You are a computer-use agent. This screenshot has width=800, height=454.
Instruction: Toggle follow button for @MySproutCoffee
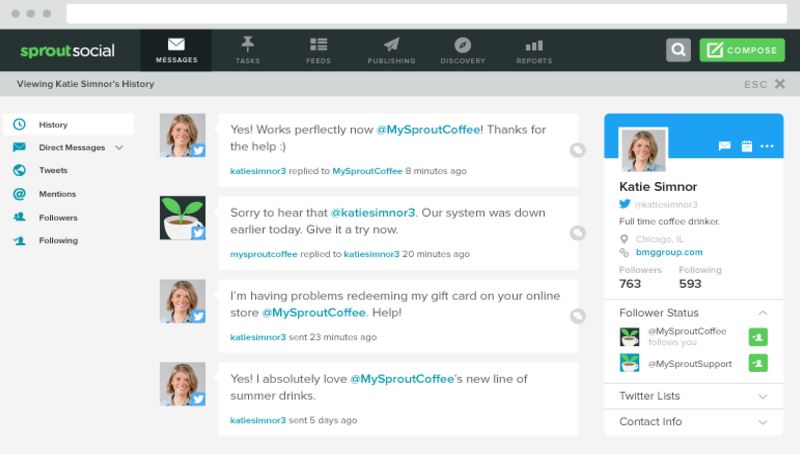(758, 337)
